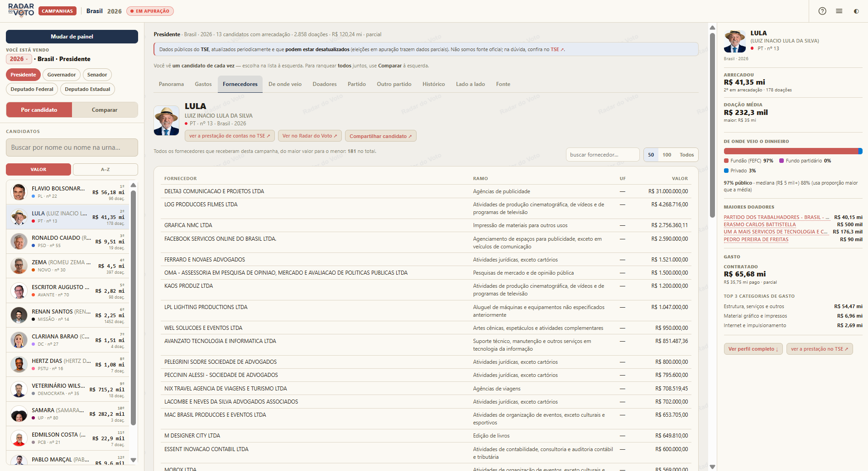Viewport: 868px width, 471px height.
Task: Open TSE link in the data notice
Action: pyautogui.click(x=557, y=49)
